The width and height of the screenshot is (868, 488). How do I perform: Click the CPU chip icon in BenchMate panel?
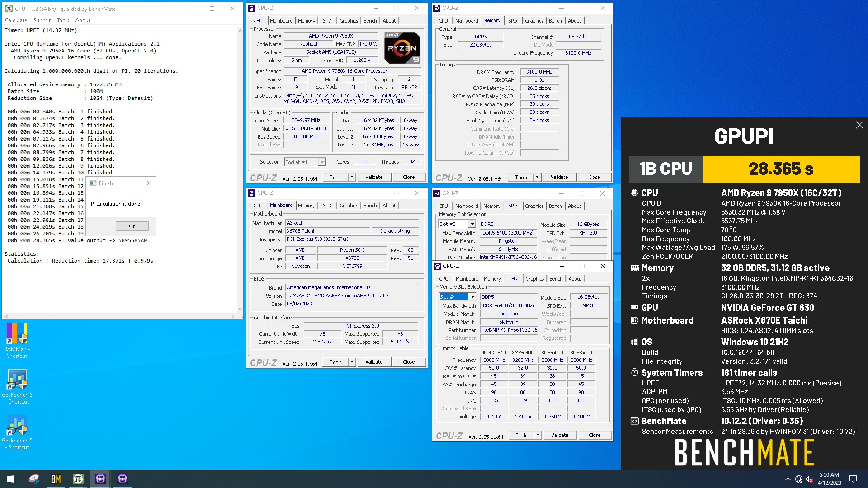[634, 193]
